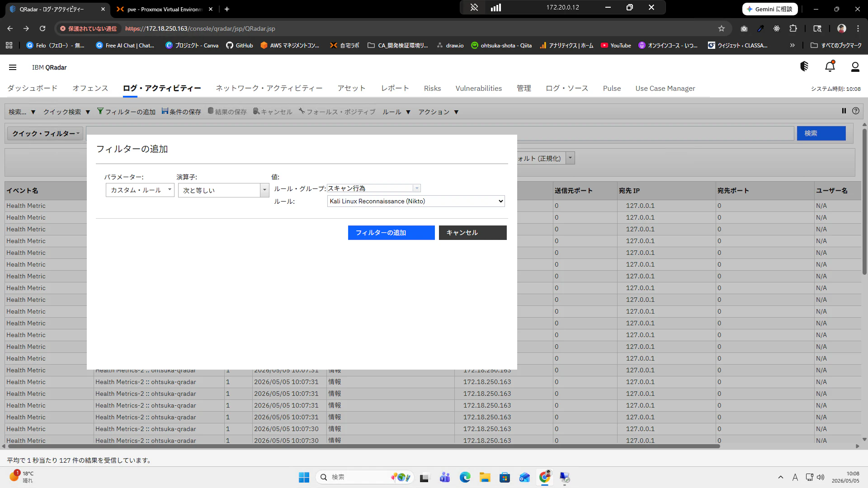Click the イベント名 column header
This screenshot has height=488, width=868.
coord(46,191)
